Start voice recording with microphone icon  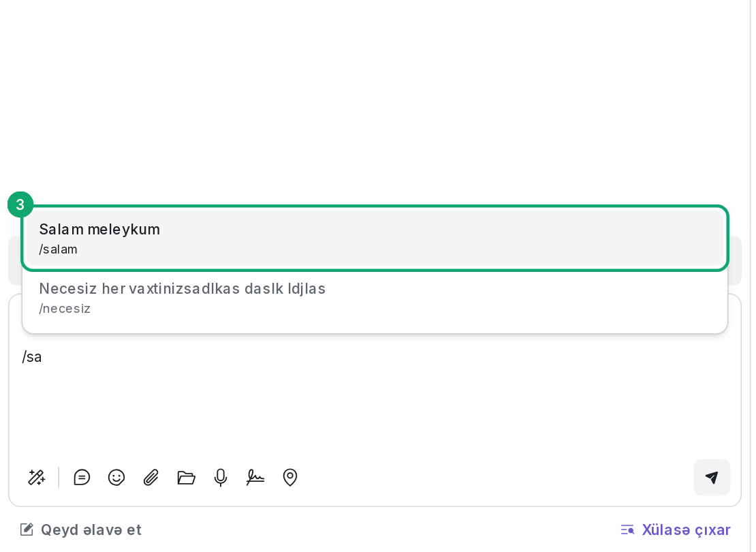221,477
